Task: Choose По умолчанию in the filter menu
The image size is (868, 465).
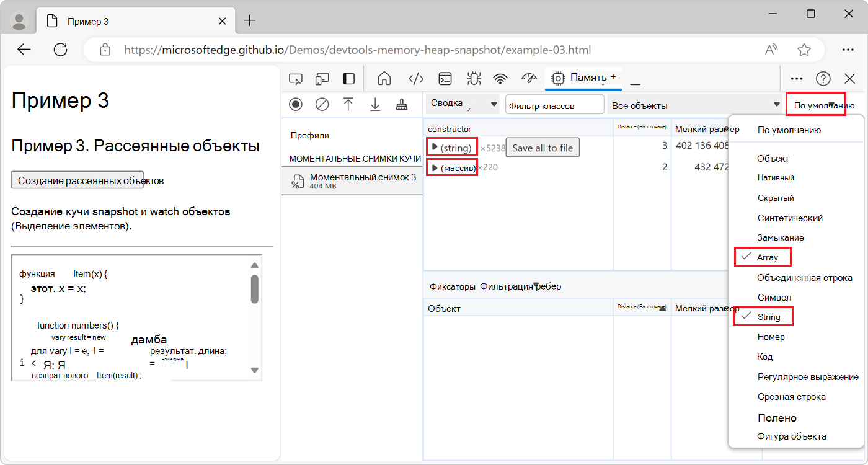Action: (789, 130)
